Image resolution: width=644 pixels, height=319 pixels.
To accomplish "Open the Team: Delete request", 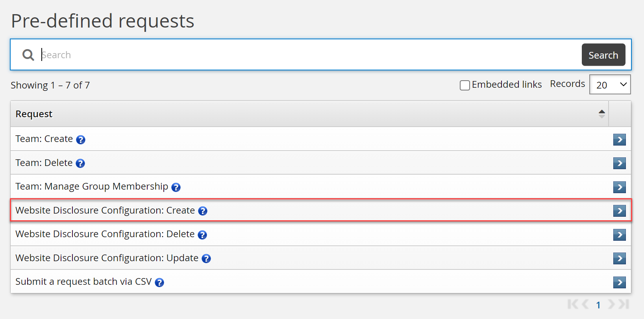I will point(44,163).
